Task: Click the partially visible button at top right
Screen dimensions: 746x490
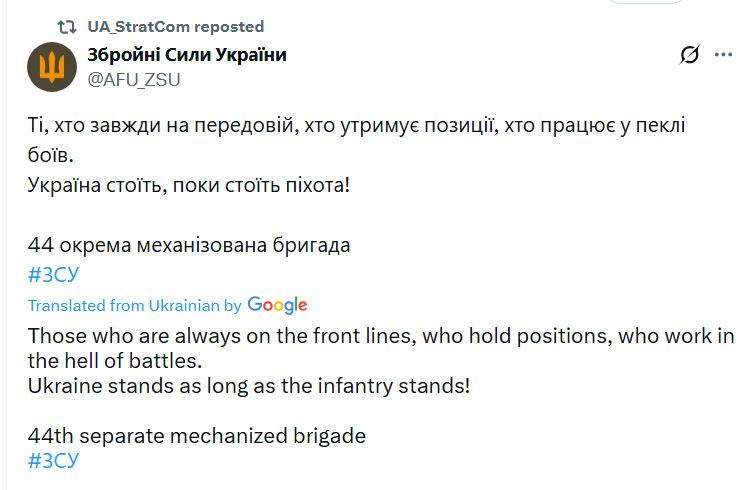Action: pos(646,2)
